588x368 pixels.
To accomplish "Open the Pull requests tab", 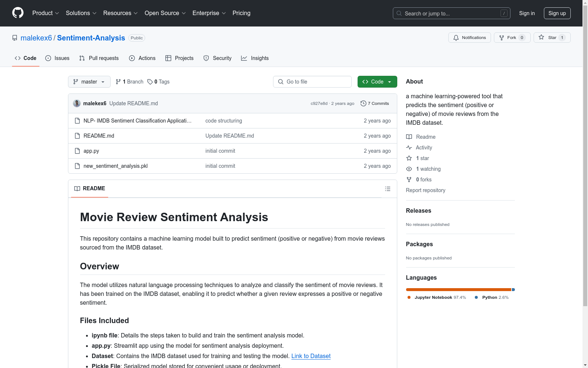I will click(x=99, y=58).
